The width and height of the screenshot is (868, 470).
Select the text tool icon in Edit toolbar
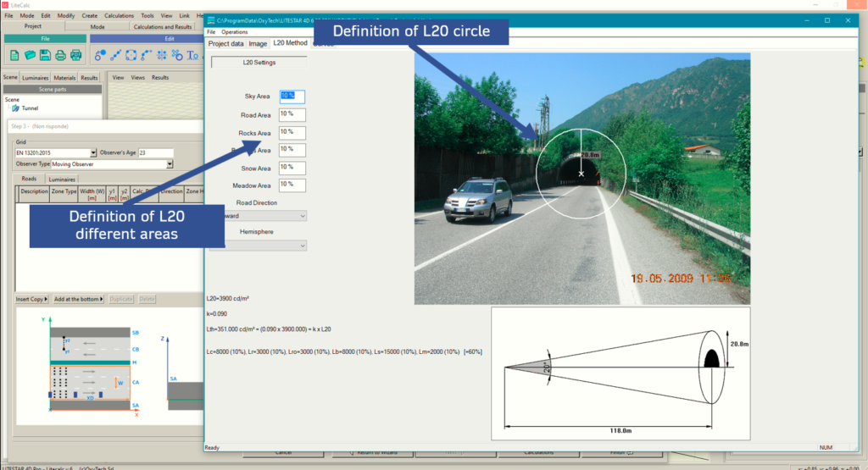coord(192,55)
